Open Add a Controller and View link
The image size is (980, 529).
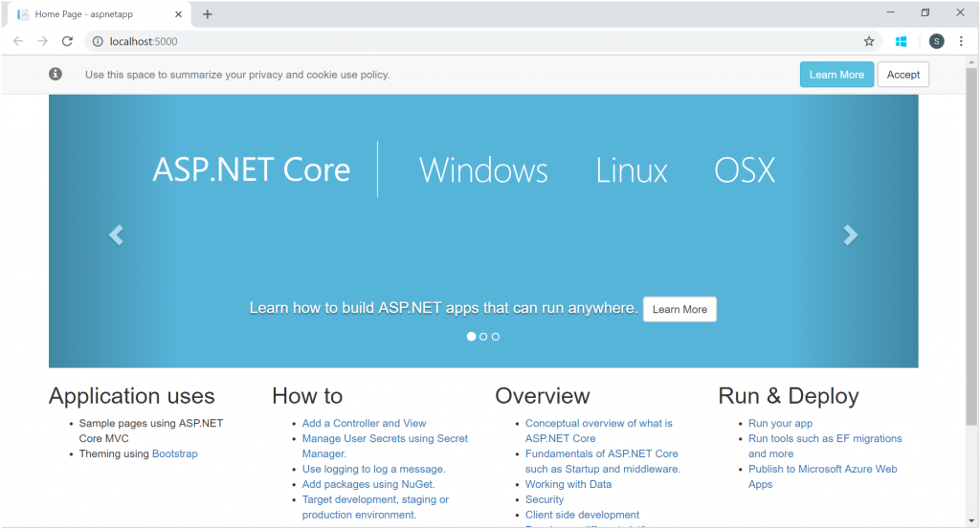point(364,424)
